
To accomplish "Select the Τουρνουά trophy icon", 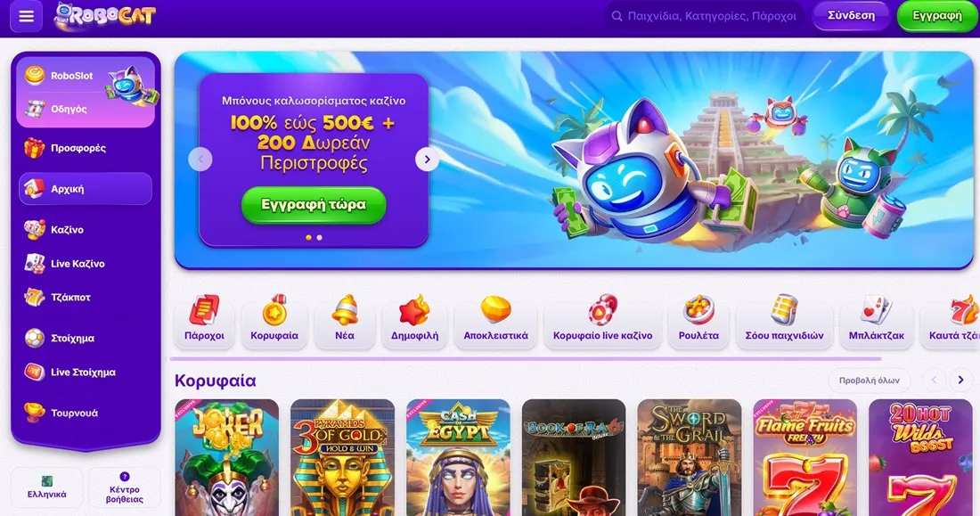I will [35, 413].
